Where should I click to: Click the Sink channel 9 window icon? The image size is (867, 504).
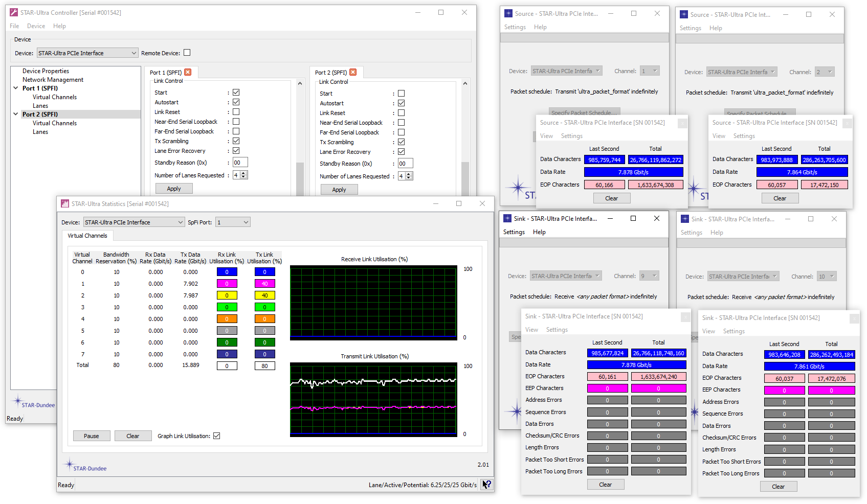507,219
